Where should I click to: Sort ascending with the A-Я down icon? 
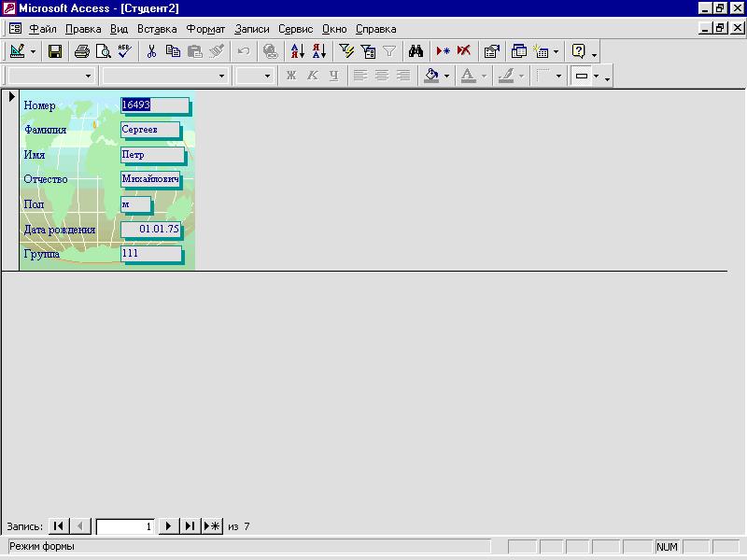tap(297, 51)
